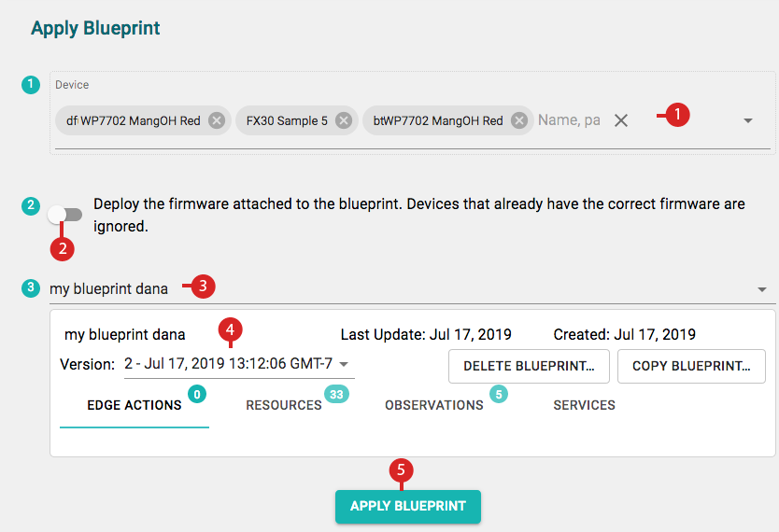
Task: Click the Delete Blueprint button
Action: pos(529,366)
